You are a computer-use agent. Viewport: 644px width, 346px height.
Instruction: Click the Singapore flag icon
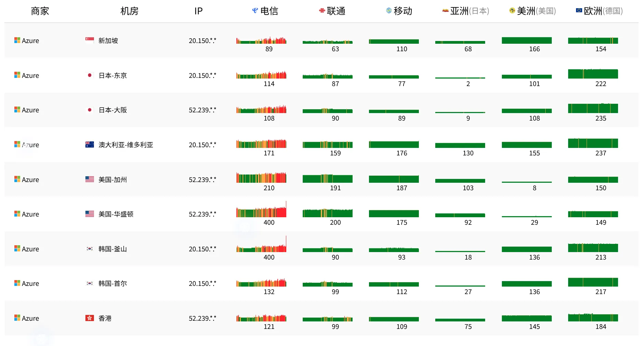click(x=90, y=40)
